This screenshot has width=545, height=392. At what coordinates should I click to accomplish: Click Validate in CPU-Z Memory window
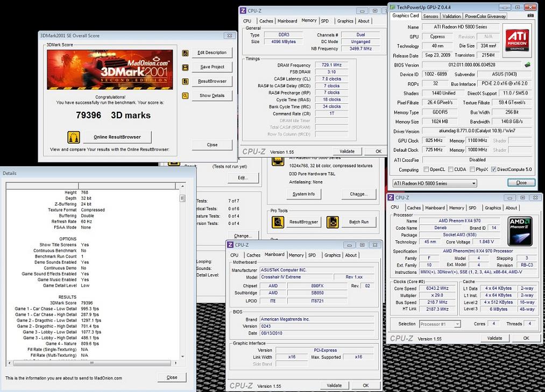(347, 152)
